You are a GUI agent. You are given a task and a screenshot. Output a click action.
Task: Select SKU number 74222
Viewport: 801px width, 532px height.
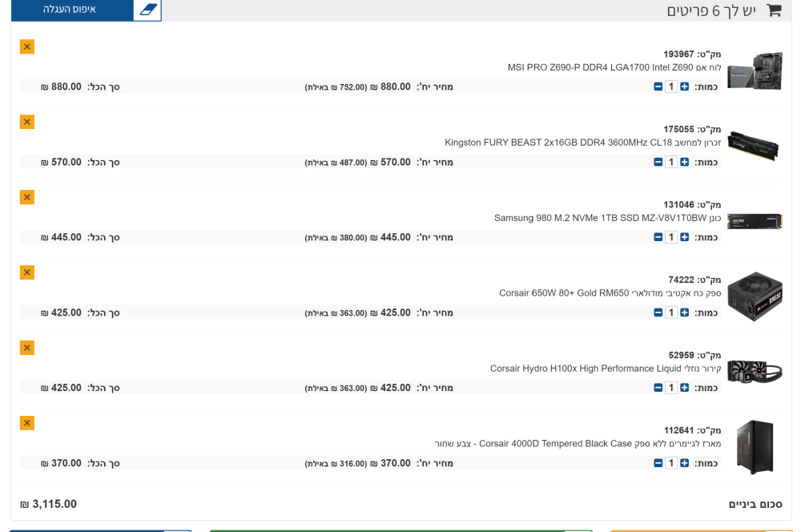[681, 280]
